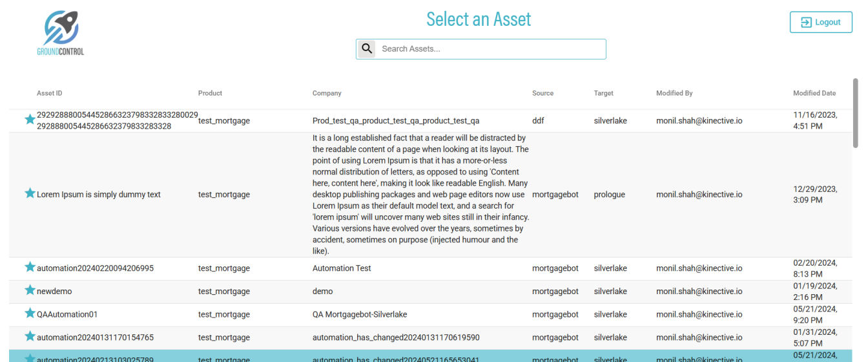Toggle star on first asset row
The width and height of the screenshot is (868, 362).
pyautogui.click(x=30, y=119)
